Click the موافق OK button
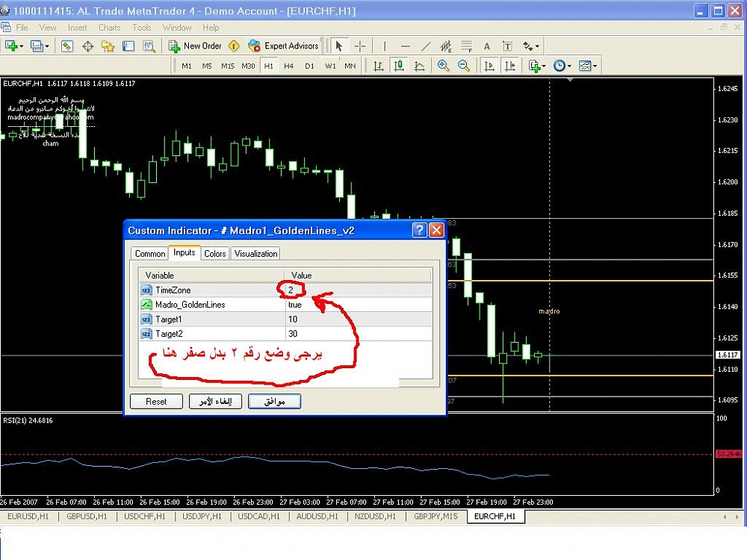Viewport: 747px width, 560px height. click(x=274, y=402)
